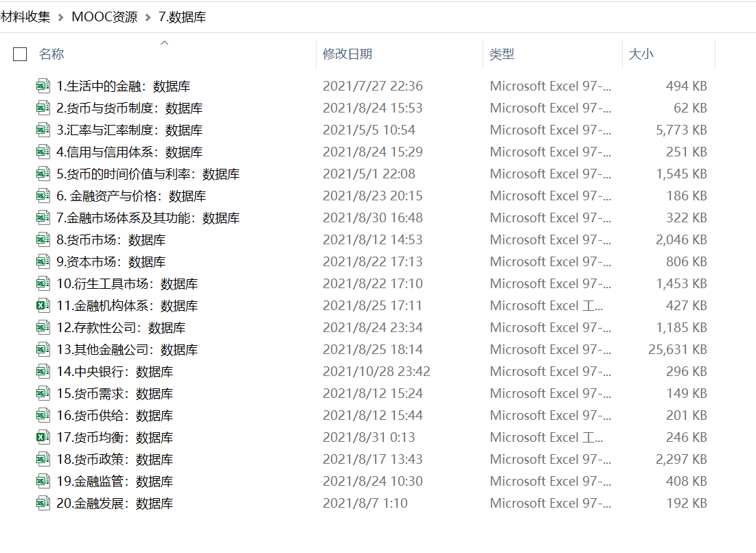Expand breadcrumb arrow after 材料收集
Screen dimensions: 756x553
tap(60, 17)
